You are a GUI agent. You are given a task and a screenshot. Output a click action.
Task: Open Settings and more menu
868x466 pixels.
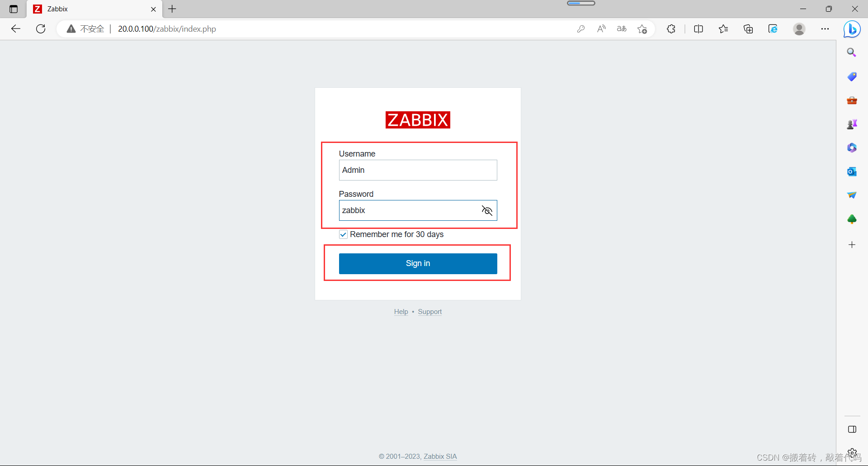[x=825, y=29]
